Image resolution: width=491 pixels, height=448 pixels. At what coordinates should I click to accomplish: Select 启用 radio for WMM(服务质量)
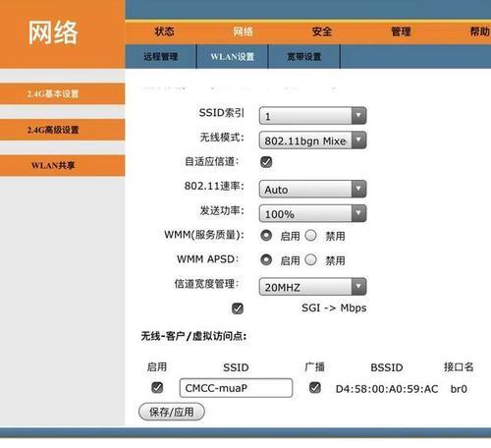[266, 235]
